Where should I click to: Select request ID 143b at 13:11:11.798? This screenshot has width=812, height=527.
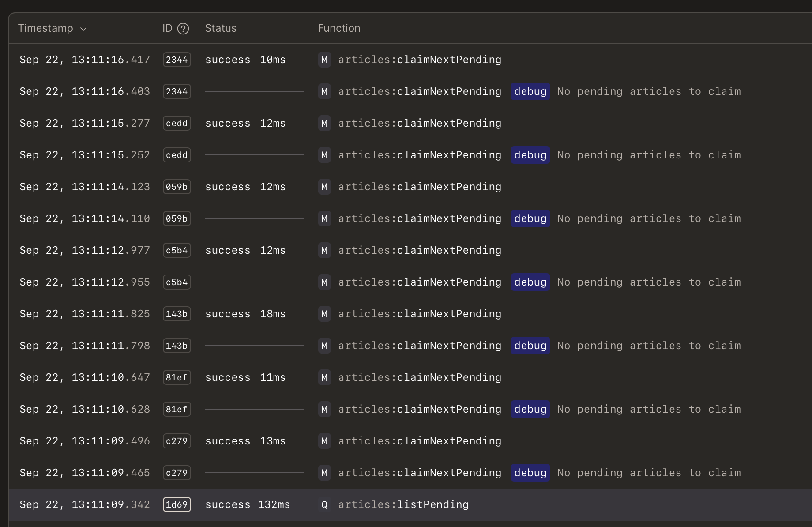click(x=177, y=346)
